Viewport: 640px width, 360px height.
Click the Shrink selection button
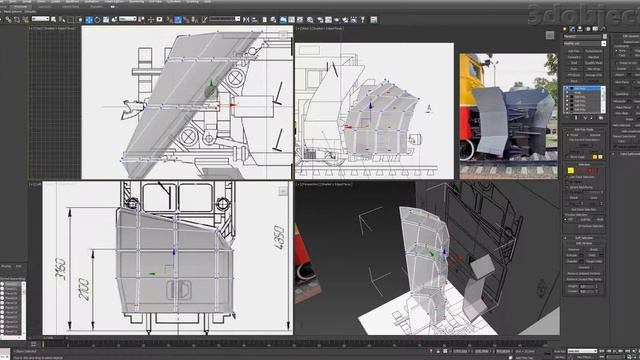(573, 198)
